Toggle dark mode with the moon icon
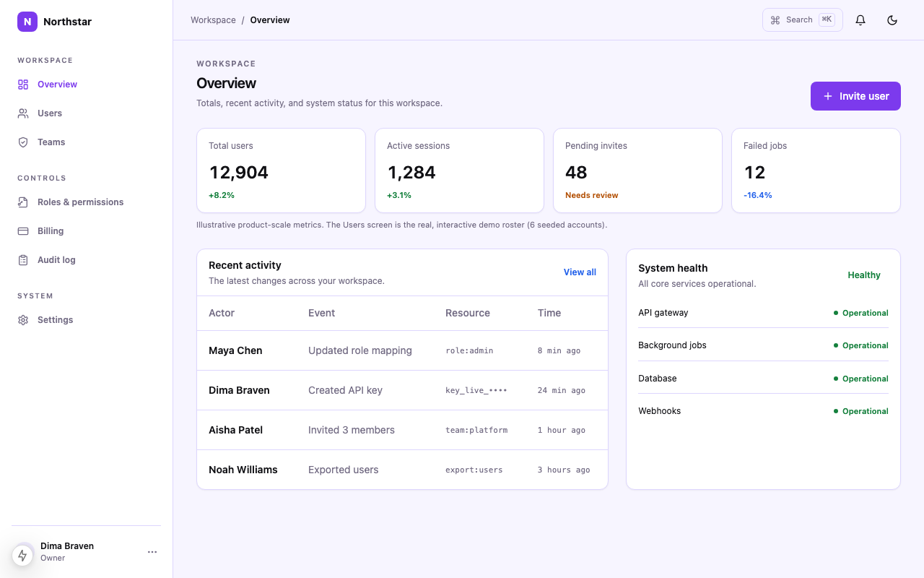Viewport: 924px width, 578px height. point(892,20)
